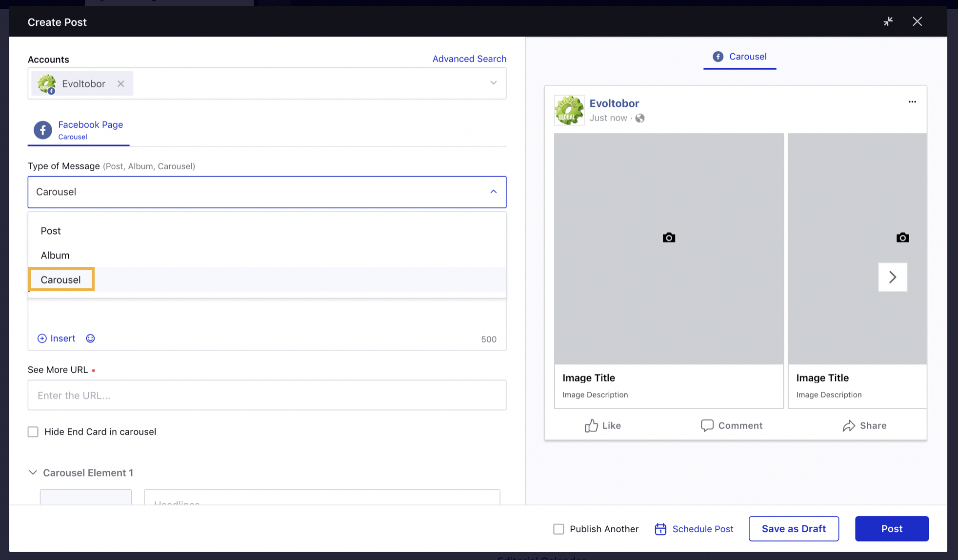Screen dimensions: 958x560
Task: Click Schedule Post calendar link
Action: tap(694, 529)
